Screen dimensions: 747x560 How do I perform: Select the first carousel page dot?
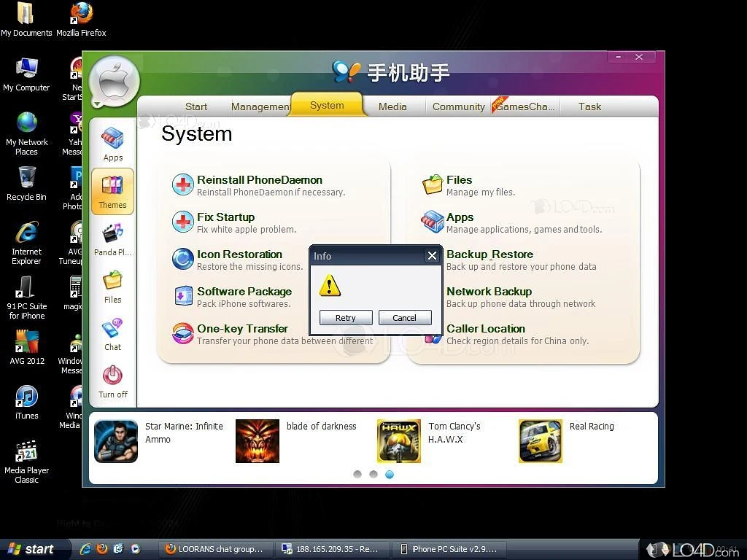tap(357, 474)
